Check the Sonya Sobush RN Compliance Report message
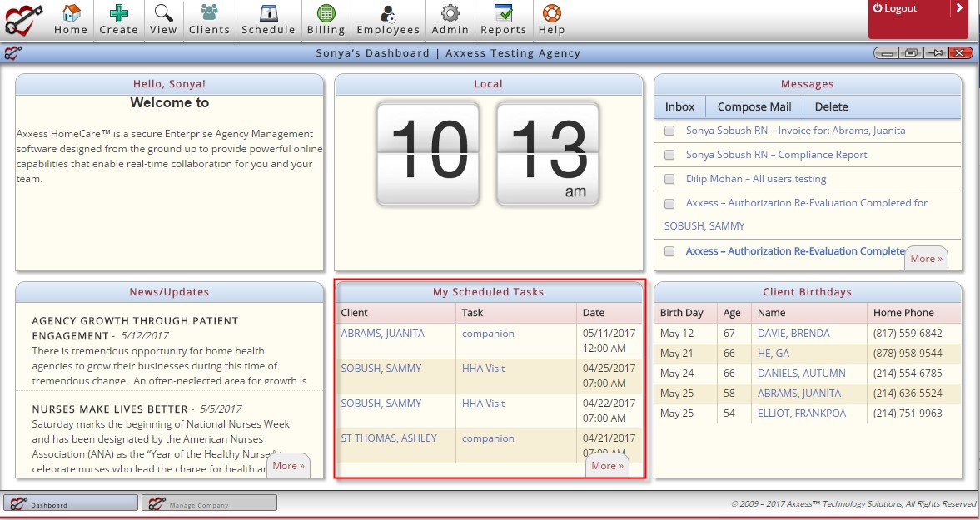The height and width of the screenshot is (520, 980). 669,155
